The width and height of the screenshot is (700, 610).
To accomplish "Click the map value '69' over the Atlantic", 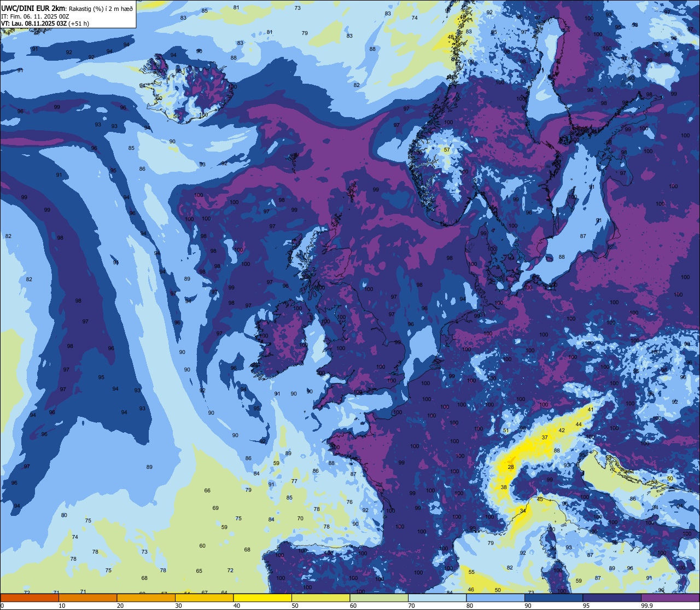I will pos(215,508).
